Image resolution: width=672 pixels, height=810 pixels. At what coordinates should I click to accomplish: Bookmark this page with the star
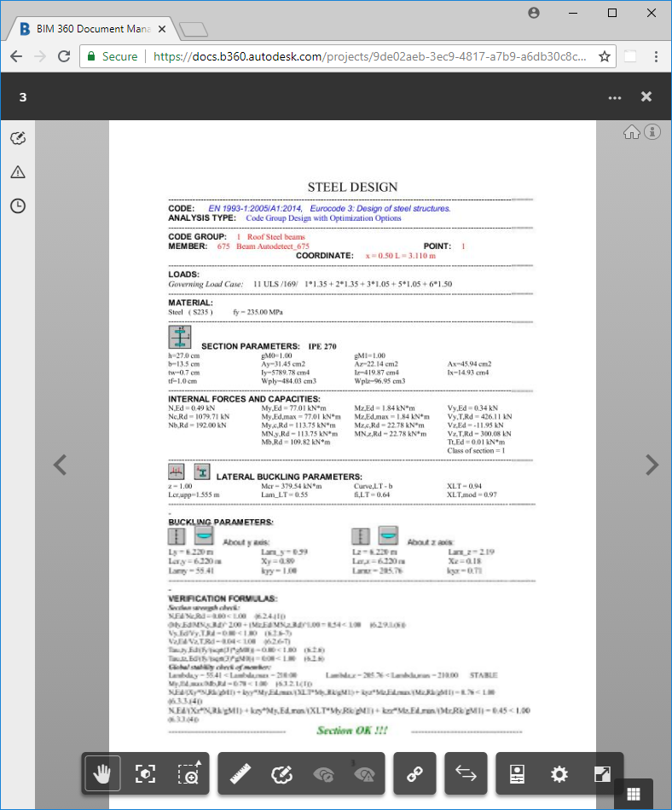605,56
